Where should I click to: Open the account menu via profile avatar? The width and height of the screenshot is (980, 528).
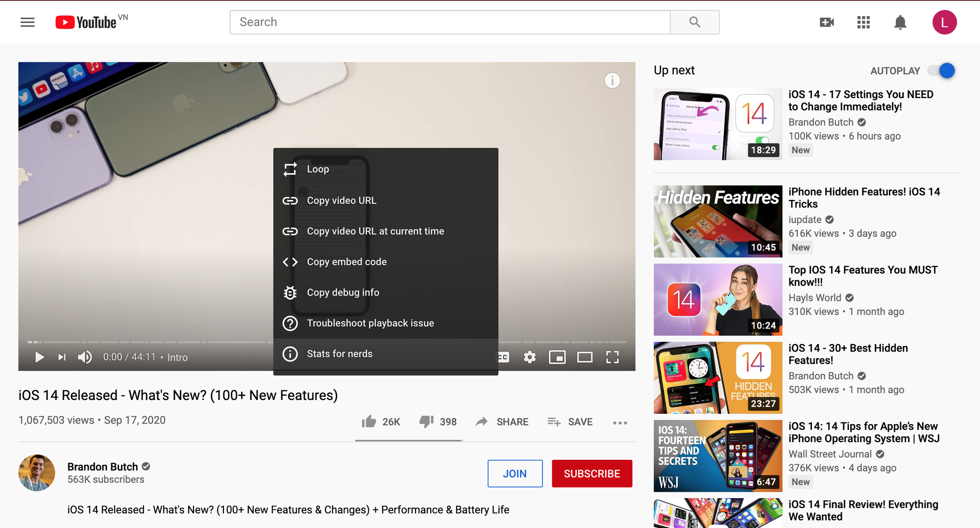coord(944,22)
